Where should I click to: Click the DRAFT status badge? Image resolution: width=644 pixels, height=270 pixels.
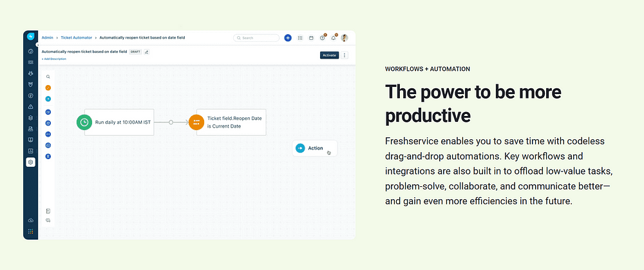tap(135, 52)
